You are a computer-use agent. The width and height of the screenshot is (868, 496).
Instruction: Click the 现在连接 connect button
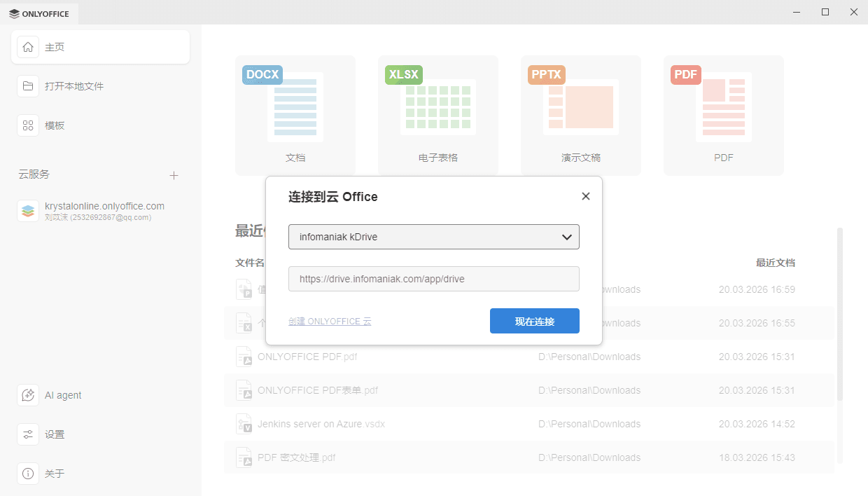535,321
